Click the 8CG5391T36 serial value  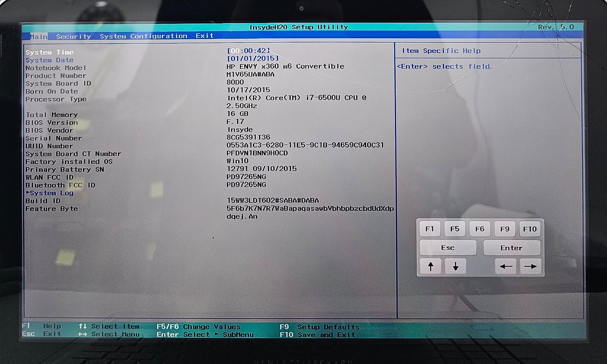[x=248, y=137]
